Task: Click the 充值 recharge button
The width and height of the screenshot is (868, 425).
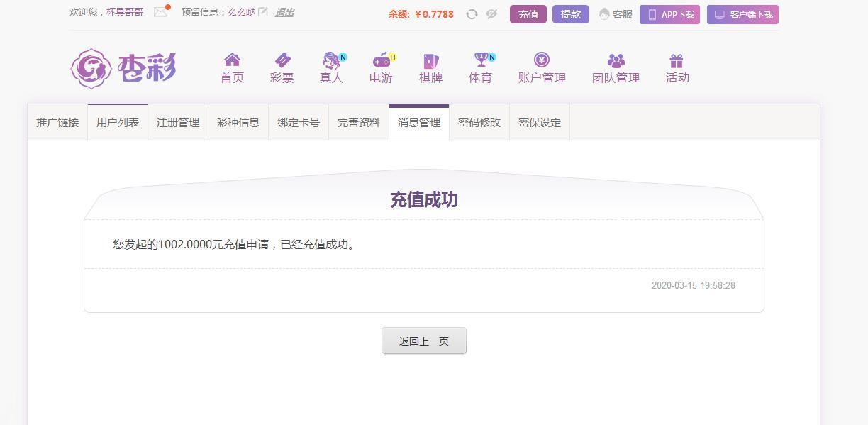Action: click(528, 14)
